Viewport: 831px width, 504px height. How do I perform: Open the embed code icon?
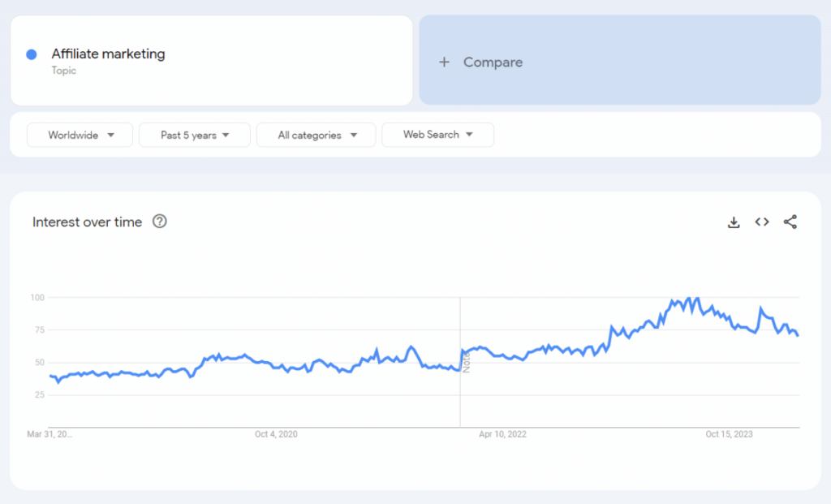[x=762, y=222]
